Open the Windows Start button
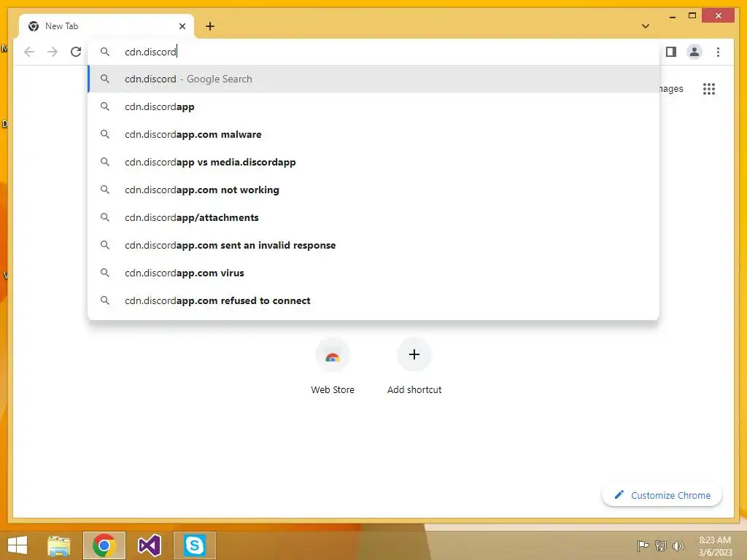Viewport: 747px width, 560px height. pyautogui.click(x=18, y=545)
